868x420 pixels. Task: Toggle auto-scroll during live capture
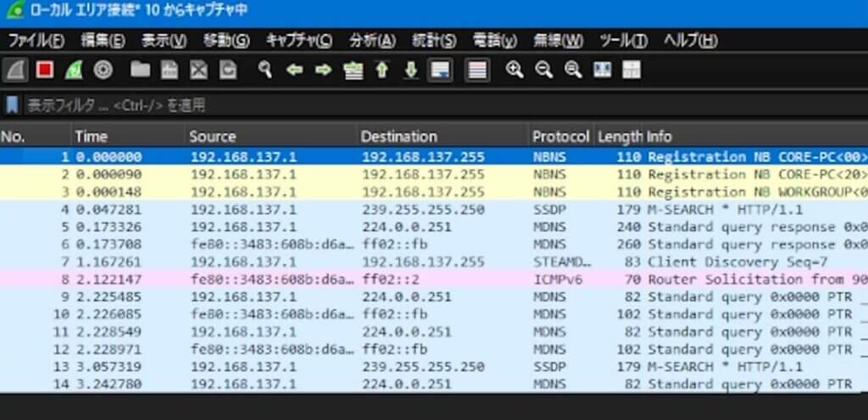(439, 70)
